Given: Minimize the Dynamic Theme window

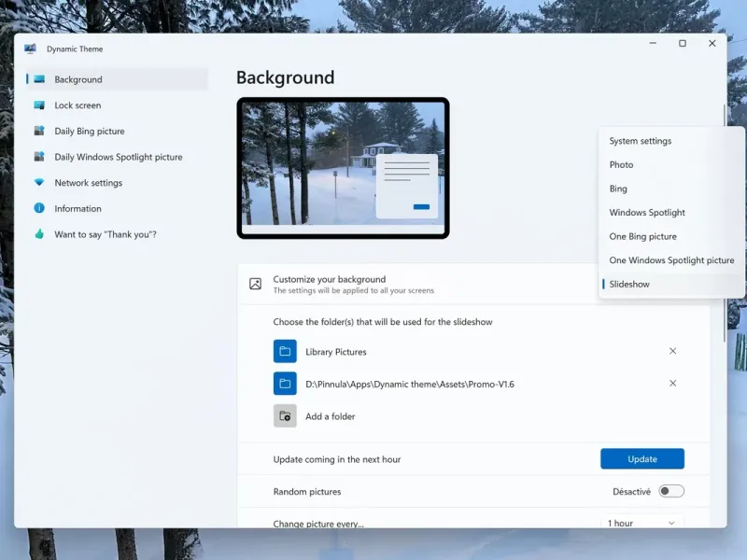Looking at the screenshot, I should pyautogui.click(x=653, y=43).
